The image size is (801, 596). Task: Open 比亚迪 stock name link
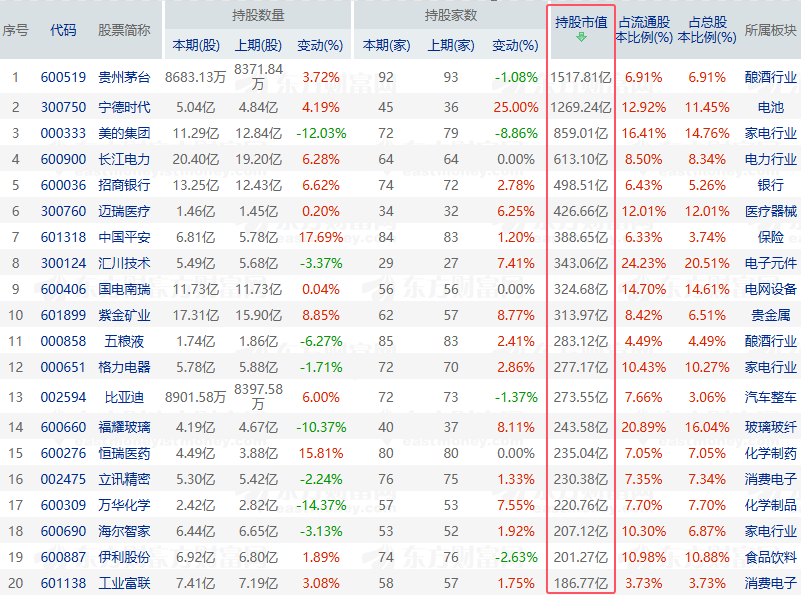(124, 398)
